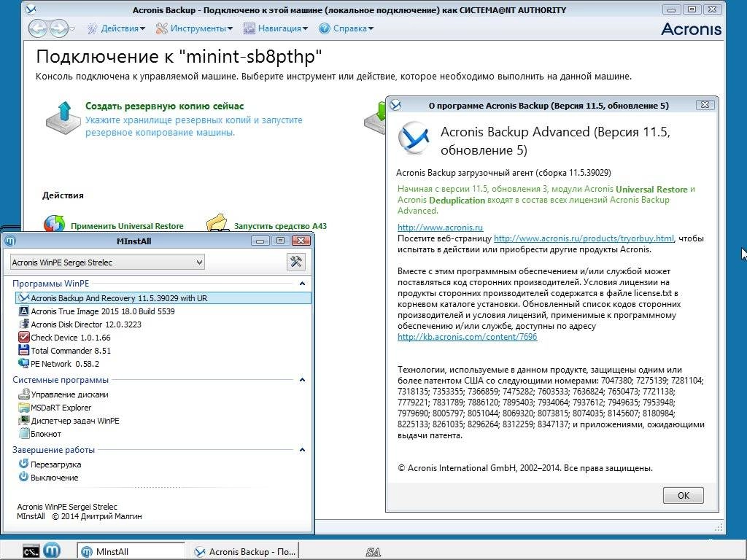Choose Выключение in MInstAll

point(54,478)
